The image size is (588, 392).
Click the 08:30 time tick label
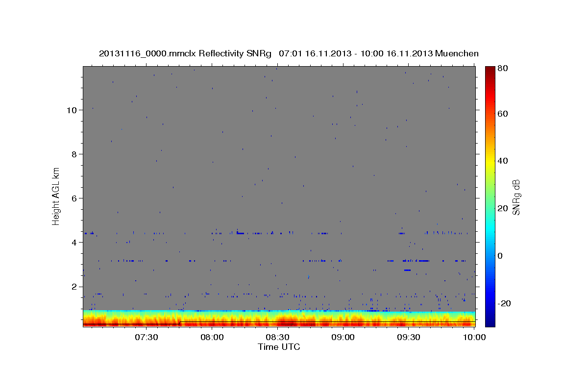click(277, 338)
